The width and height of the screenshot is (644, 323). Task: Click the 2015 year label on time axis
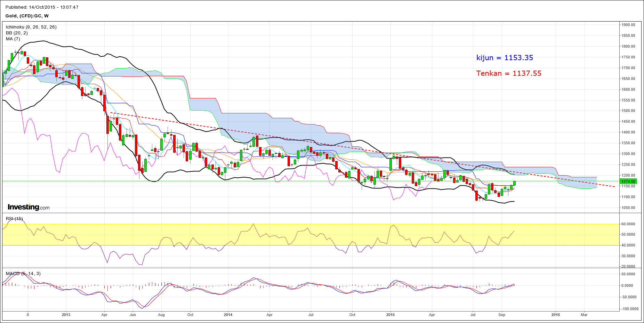pos(391,315)
